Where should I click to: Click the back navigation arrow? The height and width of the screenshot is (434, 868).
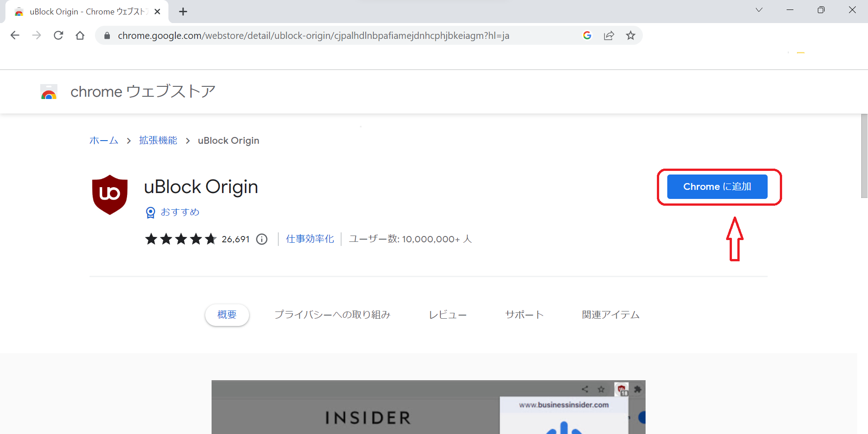pos(15,35)
